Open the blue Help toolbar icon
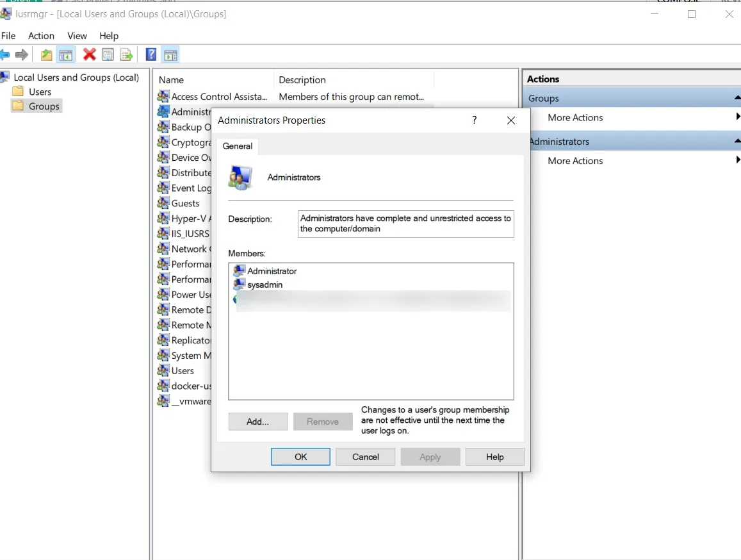 [x=151, y=55]
